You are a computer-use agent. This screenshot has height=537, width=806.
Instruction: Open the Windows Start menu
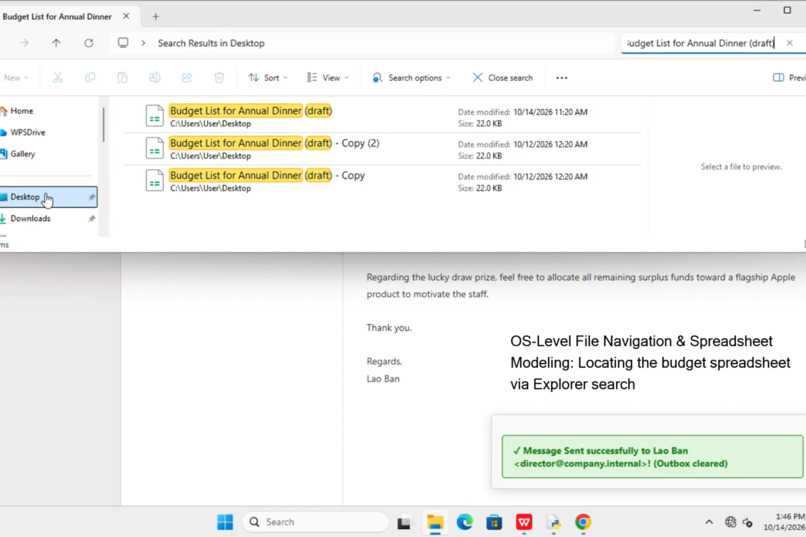pyautogui.click(x=225, y=522)
